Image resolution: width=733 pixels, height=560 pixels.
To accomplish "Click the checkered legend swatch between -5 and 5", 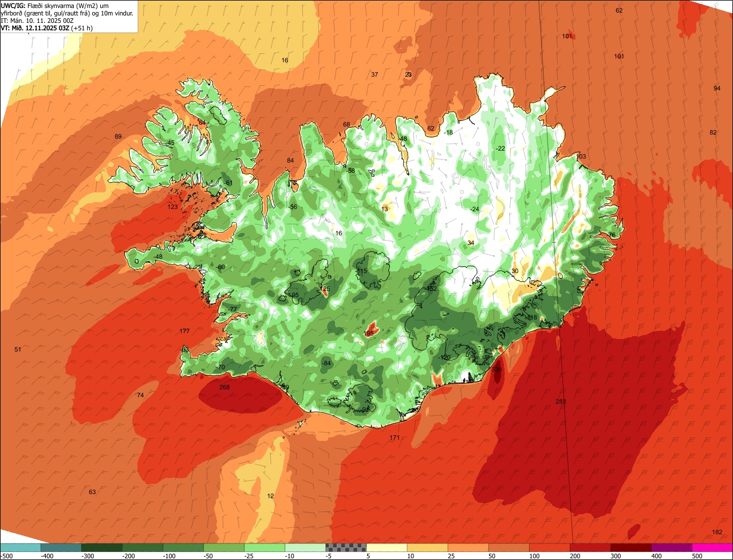I will [x=346, y=547].
